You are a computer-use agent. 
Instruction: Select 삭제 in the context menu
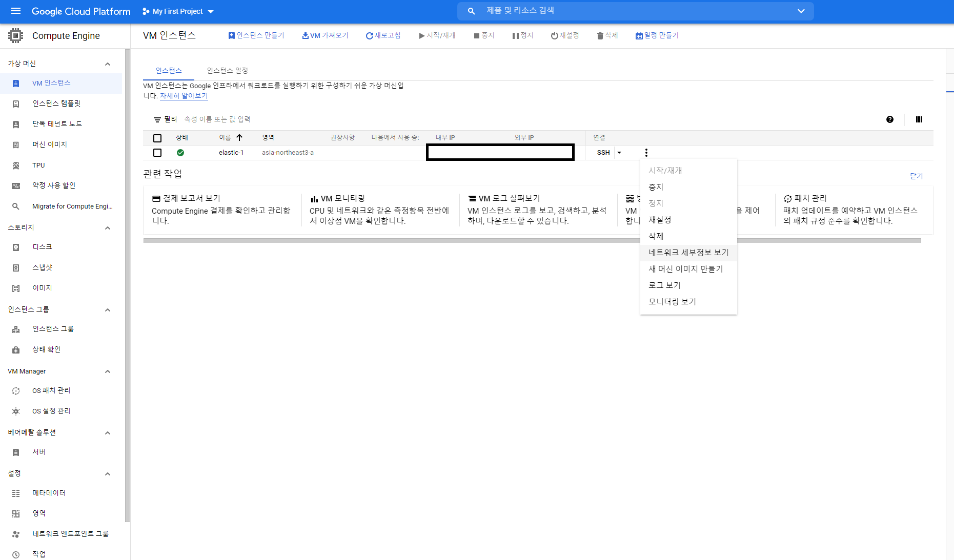coord(688,236)
